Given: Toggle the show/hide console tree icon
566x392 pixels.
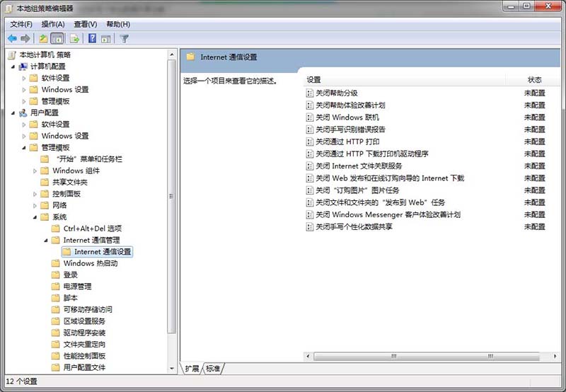Looking at the screenshot, I should tap(57, 38).
